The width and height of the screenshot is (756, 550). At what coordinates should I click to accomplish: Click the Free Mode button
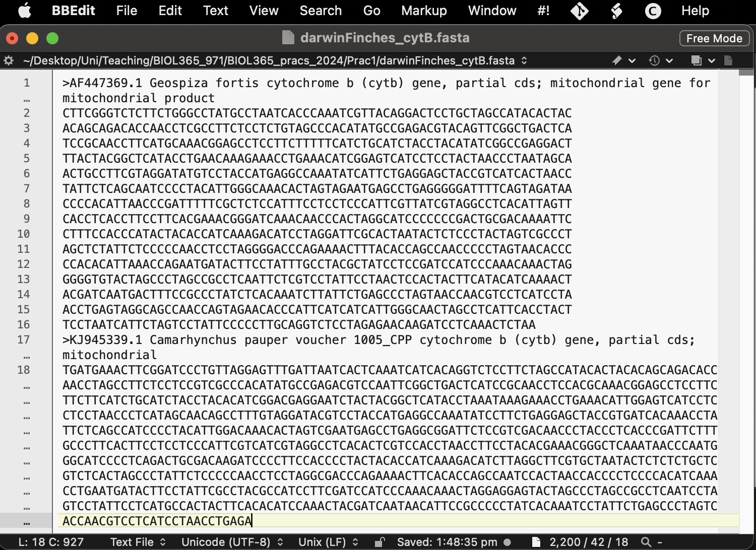coord(714,38)
